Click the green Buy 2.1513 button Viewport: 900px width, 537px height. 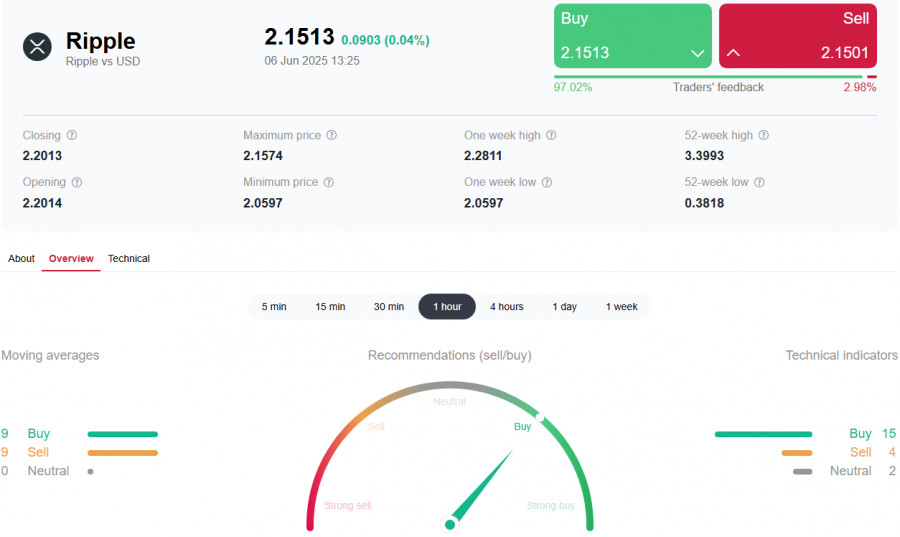633,36
